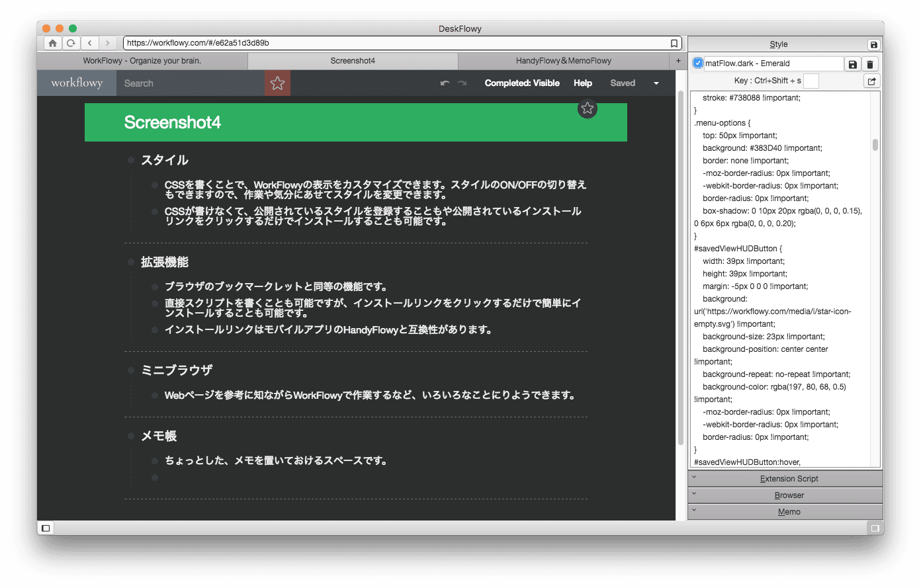Switch to the Screenshot4 tab
This screenshot has height=588, width=921.
(353, 61)
